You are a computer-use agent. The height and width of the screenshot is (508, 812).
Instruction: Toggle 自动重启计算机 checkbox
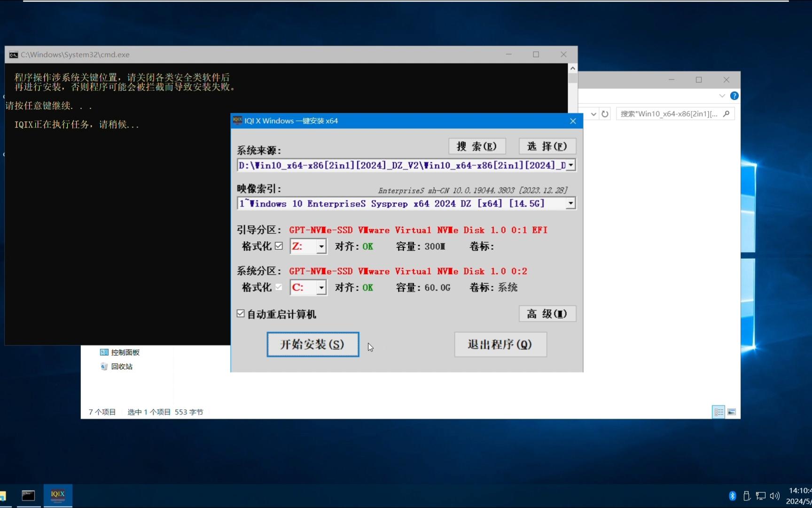click(241, 314)
